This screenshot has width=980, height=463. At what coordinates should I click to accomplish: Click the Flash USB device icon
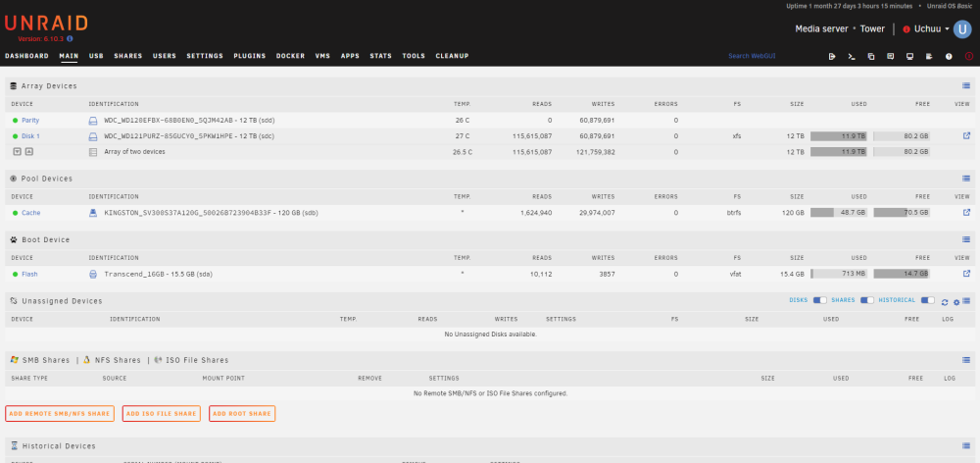tap(92, 274)
